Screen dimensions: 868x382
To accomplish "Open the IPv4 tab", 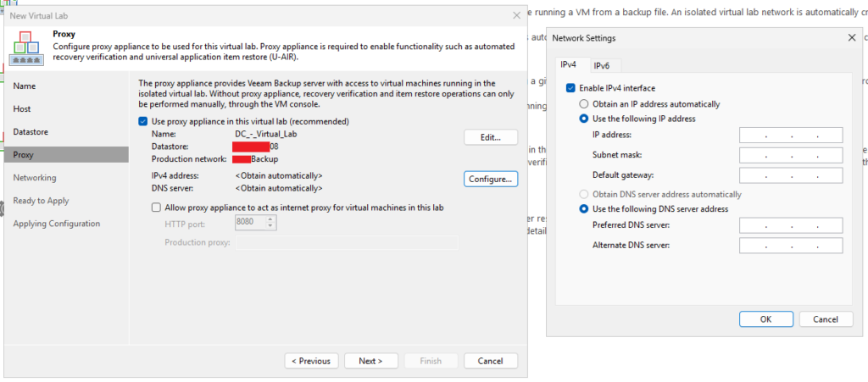I will click(x=570, y=66).
